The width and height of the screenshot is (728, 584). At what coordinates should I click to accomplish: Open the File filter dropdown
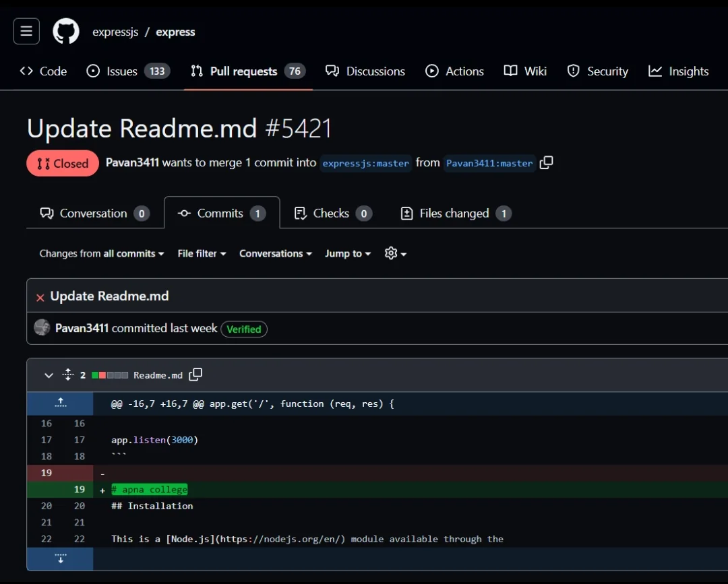pos(202,253)
